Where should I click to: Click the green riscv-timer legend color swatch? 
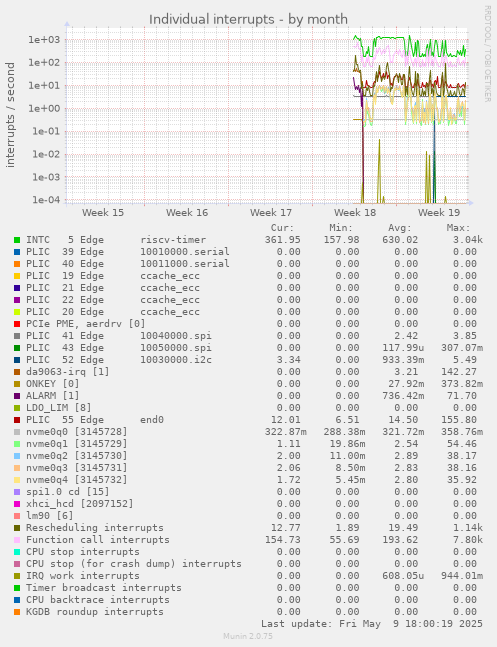point(17,240)
